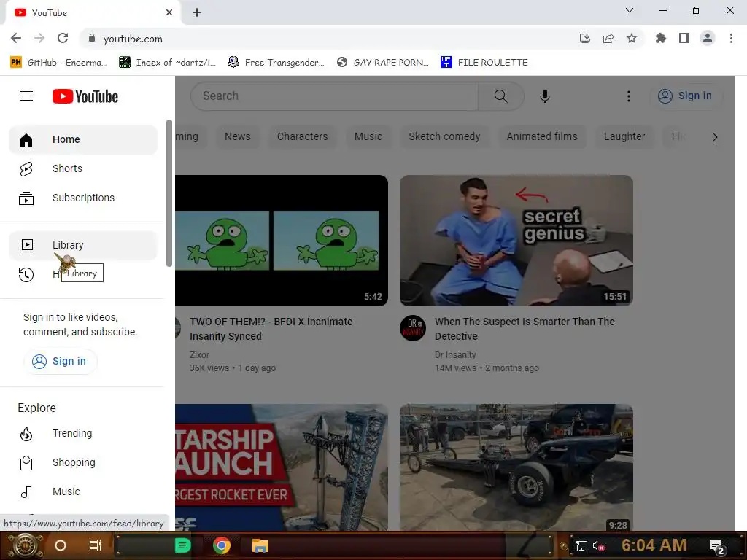Open a new browser tab
Image resolution: width=747 pixels, height=560 pixels.
[197, 12]
